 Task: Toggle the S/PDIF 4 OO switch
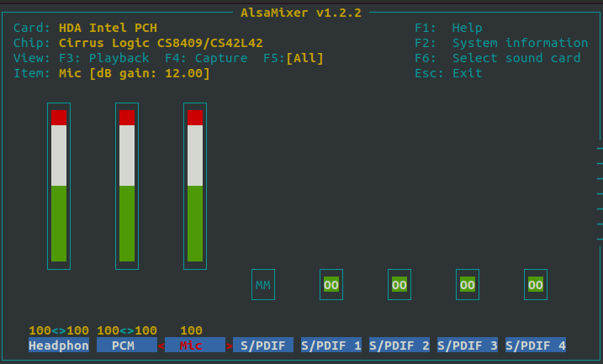click(536, 285)
